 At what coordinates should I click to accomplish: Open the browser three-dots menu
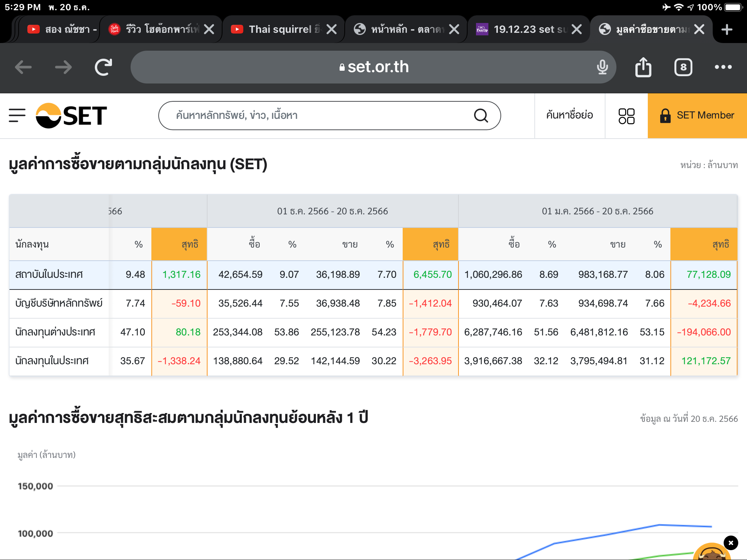[723, 67]
